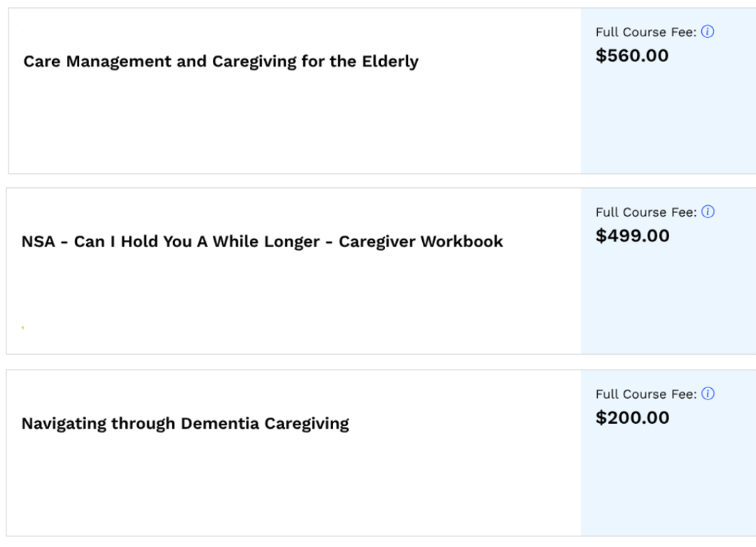Viewport: 756px width, 547px height.
Task: Click info icon beside $560.00 course fee
Action: pos(708,32)
